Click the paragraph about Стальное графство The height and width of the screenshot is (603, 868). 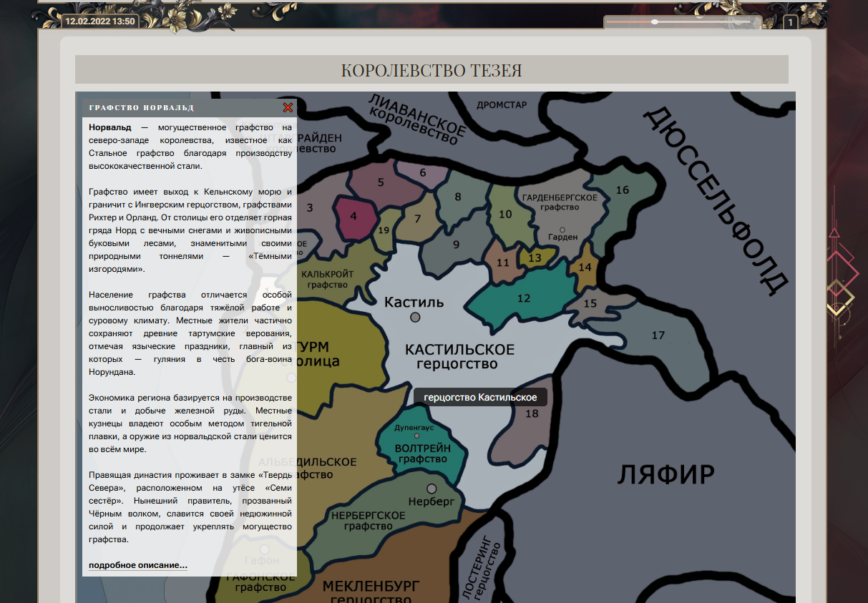point(190,146)
